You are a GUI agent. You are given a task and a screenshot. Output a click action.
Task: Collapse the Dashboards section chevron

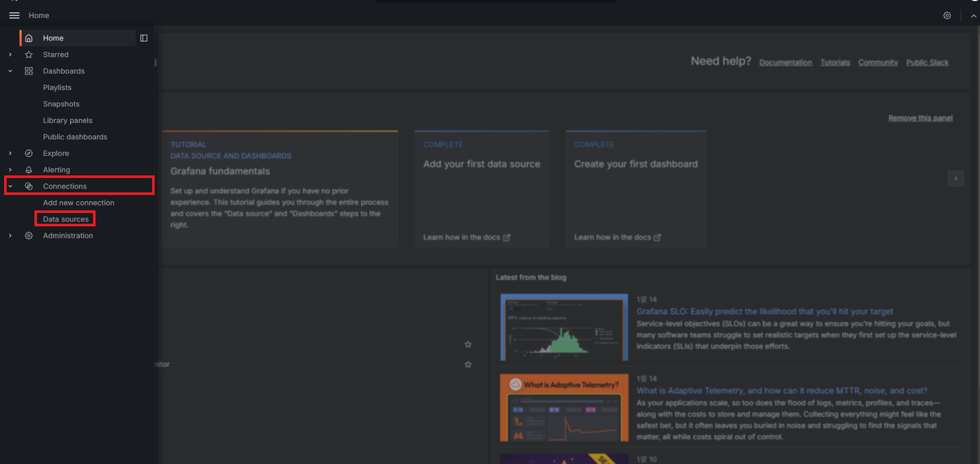[10, 71]
